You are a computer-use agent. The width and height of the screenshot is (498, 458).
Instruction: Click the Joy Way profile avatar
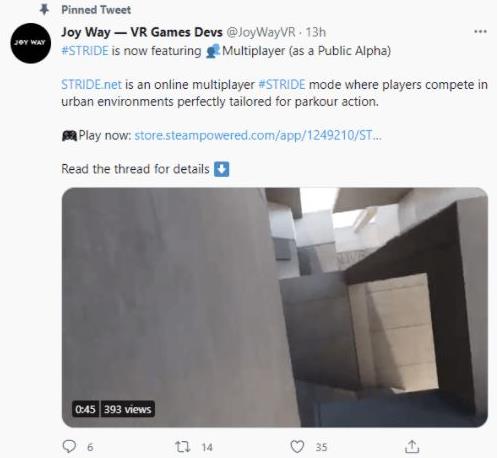coord(31,43)
